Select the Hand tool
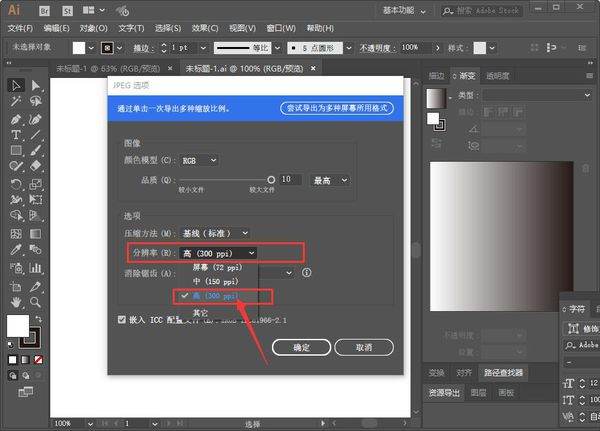Screen dimensions: 600x431 (16, 301)
